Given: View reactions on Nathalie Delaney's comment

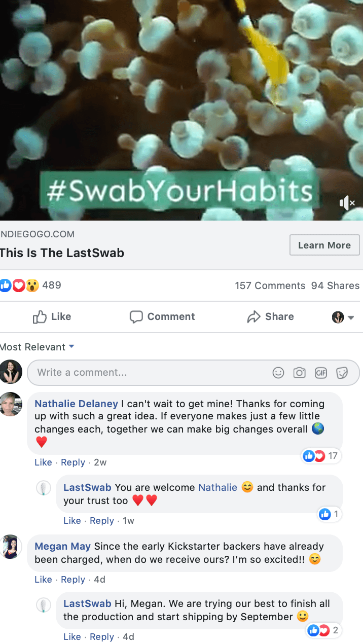Looking at the screenshot, I should (320, 456).
